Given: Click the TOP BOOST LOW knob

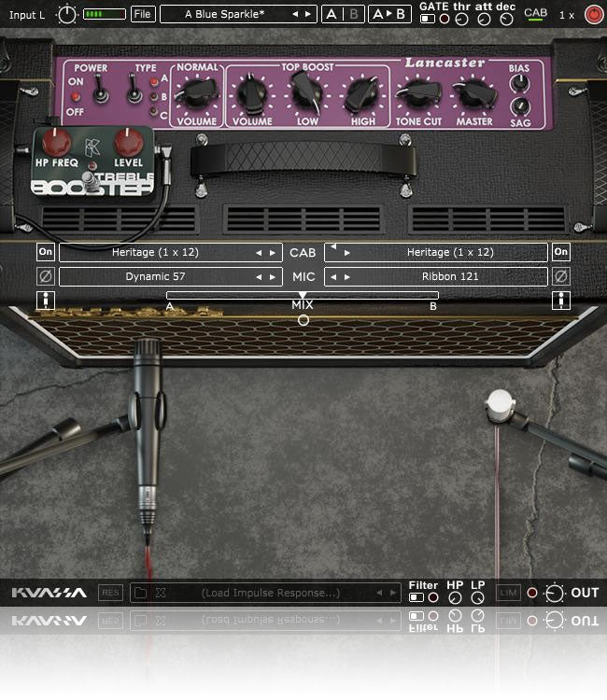Looking at the screenshot, I should click(306, 92).
